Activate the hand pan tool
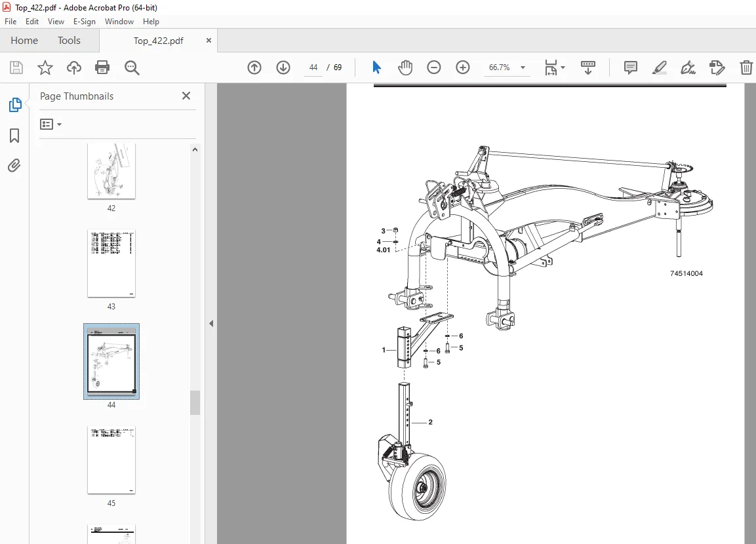Screen dimensions: 756x544 (x=405, y=68)
